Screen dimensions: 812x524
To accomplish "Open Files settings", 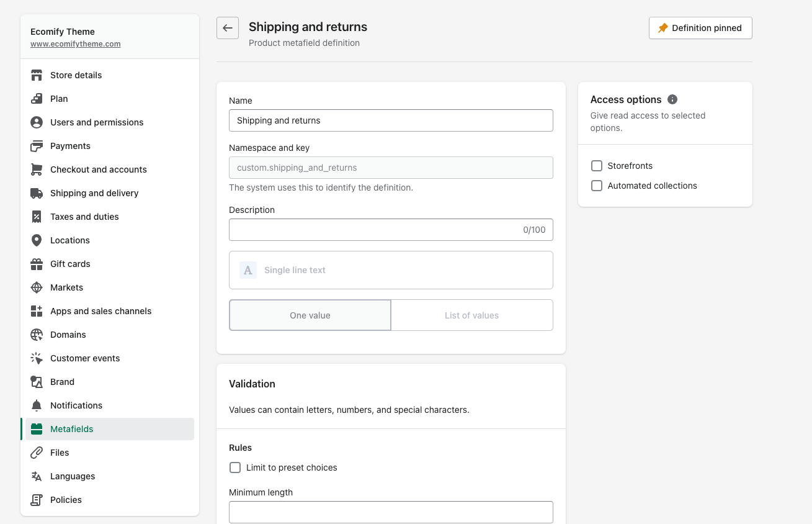I will (110, 453).
